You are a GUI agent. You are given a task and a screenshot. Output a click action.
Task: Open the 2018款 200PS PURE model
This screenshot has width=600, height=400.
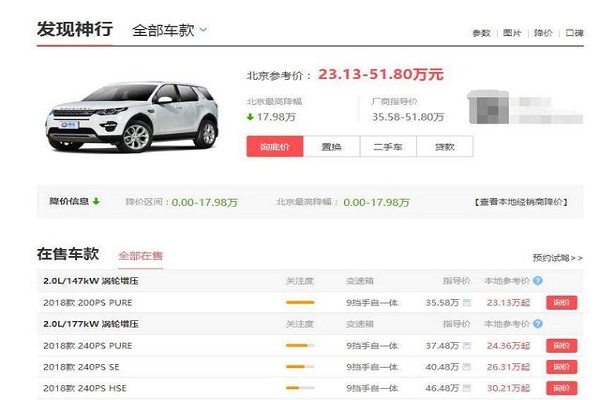point(88,303)
